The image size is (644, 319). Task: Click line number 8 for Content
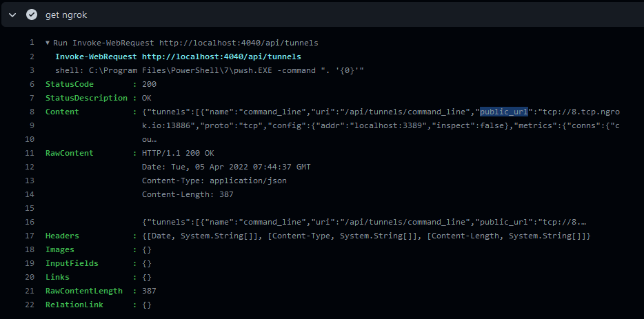coord(32,112)
